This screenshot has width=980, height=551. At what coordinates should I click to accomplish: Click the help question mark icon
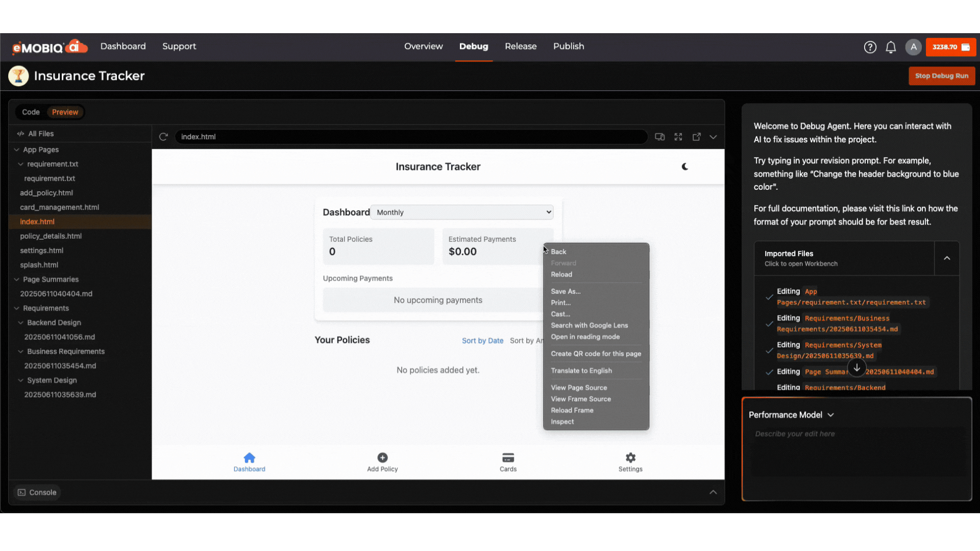(x=870, y=47)
